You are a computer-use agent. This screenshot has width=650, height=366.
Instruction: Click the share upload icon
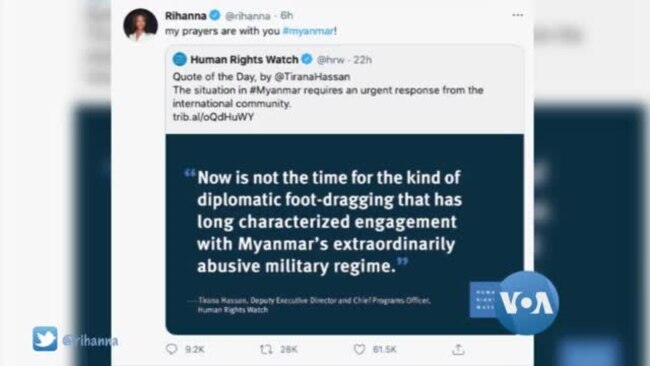(458, 349)
